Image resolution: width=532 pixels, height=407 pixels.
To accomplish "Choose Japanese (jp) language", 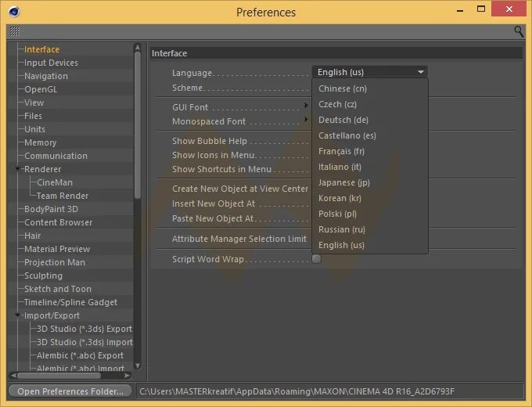I will 343,182.
